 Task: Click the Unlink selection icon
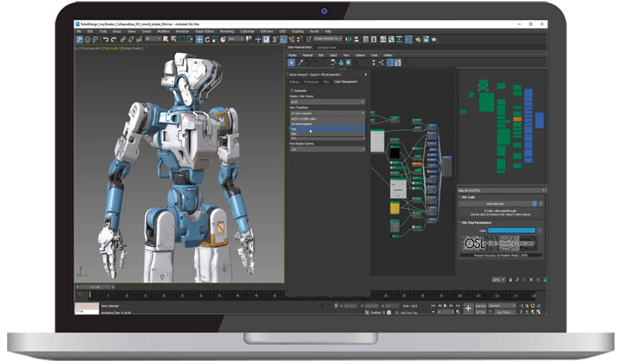(131, 40)
